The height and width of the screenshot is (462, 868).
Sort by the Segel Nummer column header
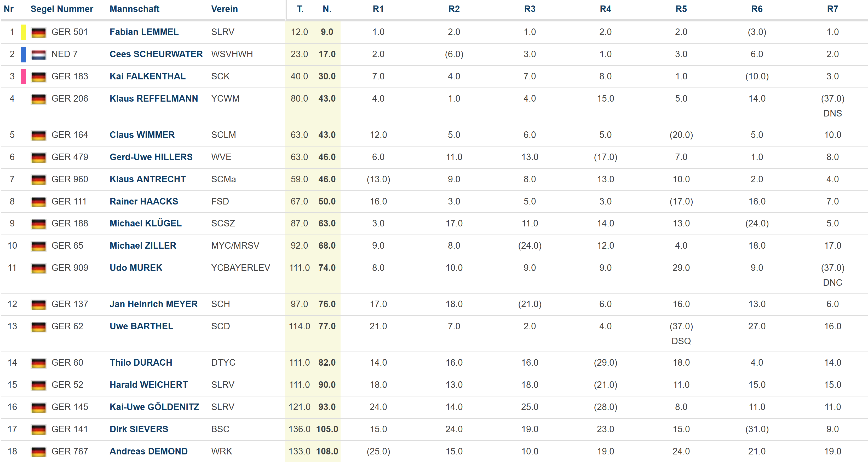[x=62, y=9]
